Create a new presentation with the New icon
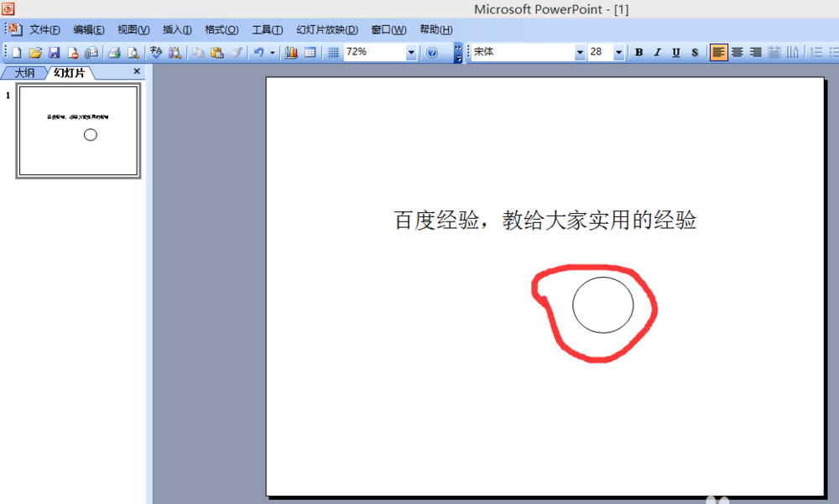The image size is (839, 504). click(x=17, y=53)
